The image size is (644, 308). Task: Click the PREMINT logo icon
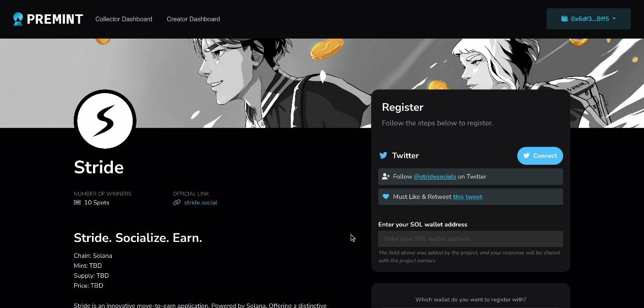click(x=18, y=19)
